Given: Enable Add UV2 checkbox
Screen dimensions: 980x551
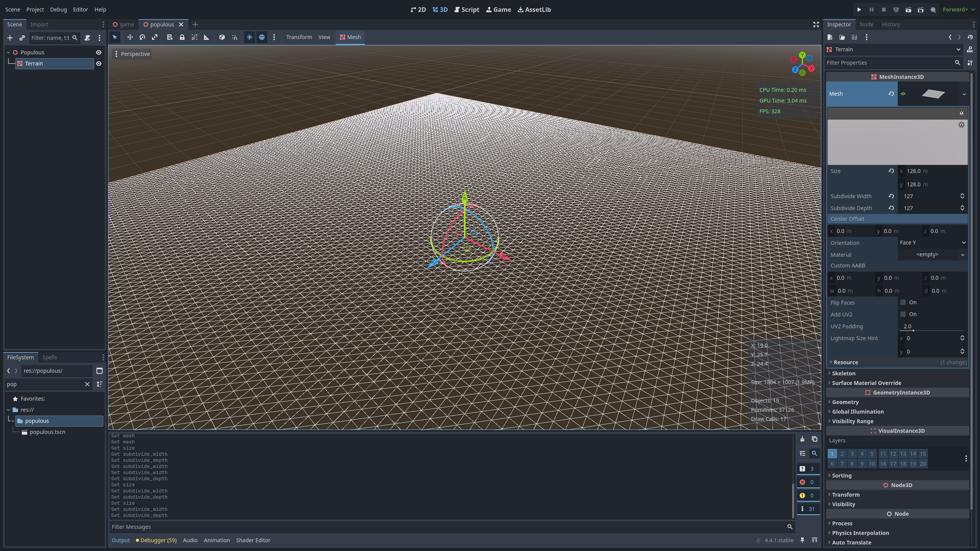Looking at the screenshot, I should coord(903,314).
